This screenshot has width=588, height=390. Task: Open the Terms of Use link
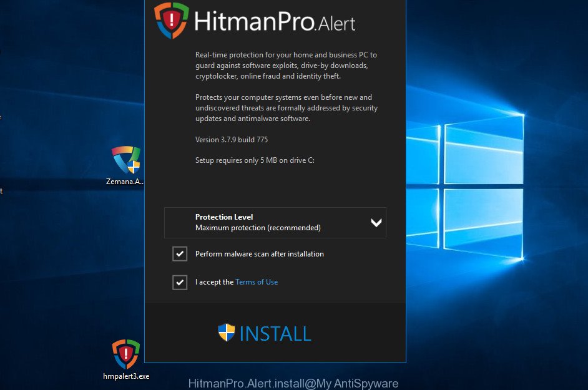point(257,282)
